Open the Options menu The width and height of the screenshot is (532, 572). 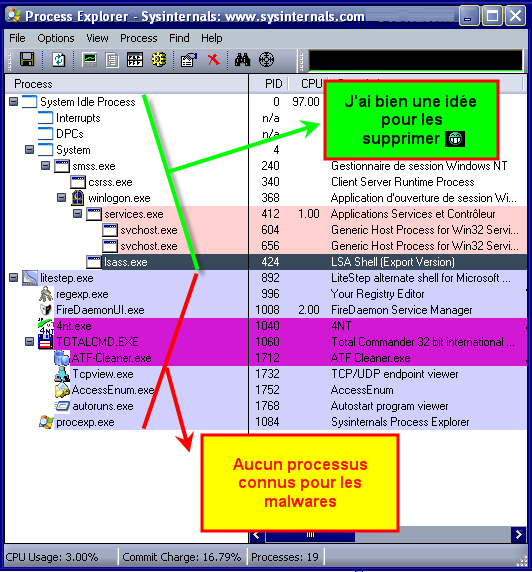coord(56,38)
